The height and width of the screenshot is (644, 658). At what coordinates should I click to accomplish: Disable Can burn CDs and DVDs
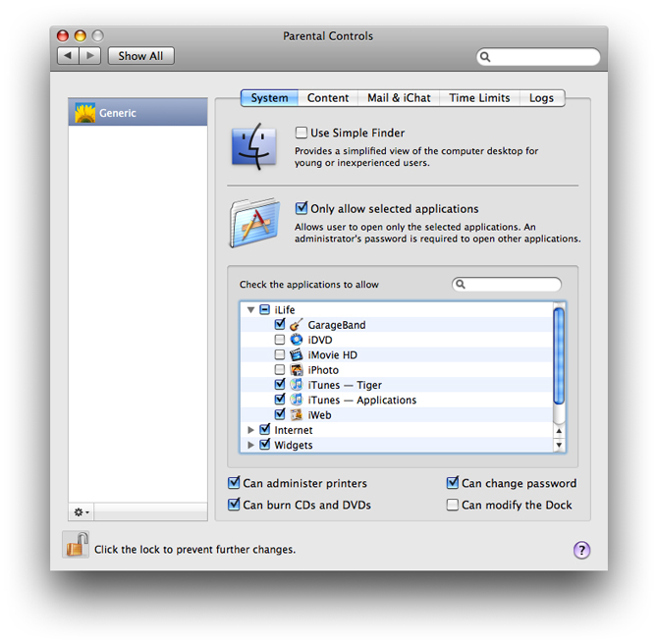tap(234, 505)
